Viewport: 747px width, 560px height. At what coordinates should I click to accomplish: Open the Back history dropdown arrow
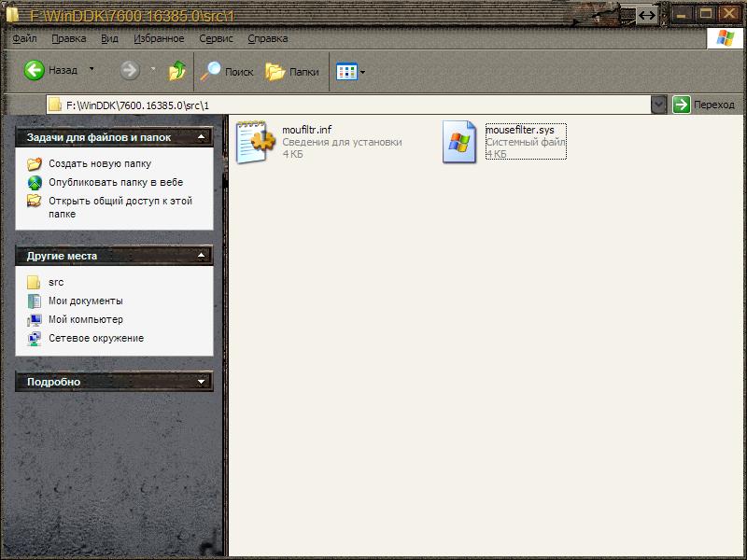pyautogui.click(x=92, y=69)
